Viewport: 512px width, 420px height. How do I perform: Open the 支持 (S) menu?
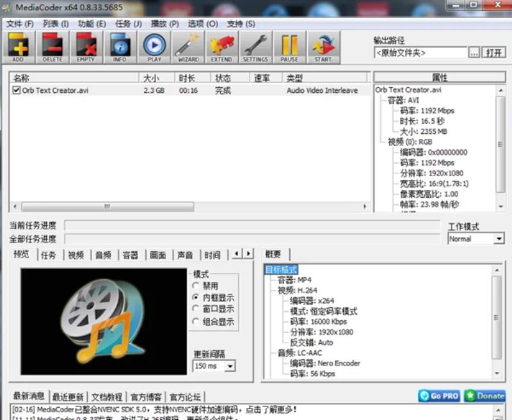tap(241, 24)
